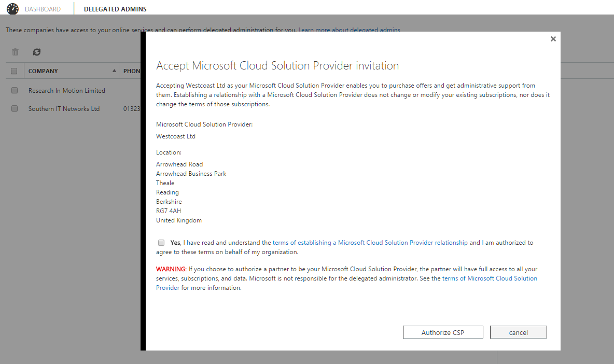Click the dialog title heading
614x364 pixels.
[277, 66]
